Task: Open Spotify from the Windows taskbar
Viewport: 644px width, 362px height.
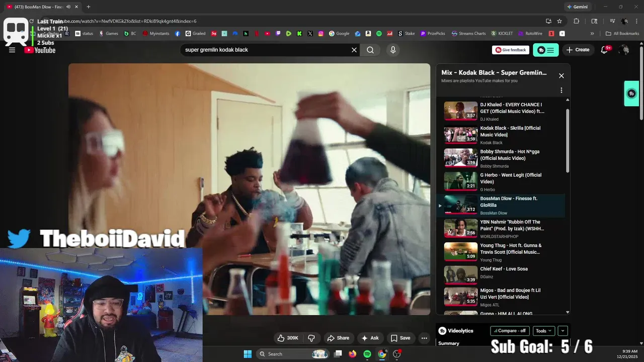Action: (367, 354)
